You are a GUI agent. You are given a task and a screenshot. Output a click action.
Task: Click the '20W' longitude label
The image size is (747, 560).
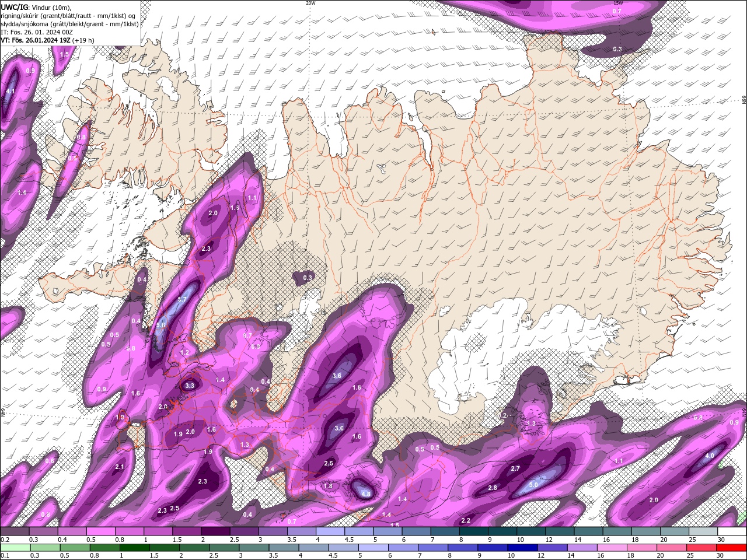(310, 3)
